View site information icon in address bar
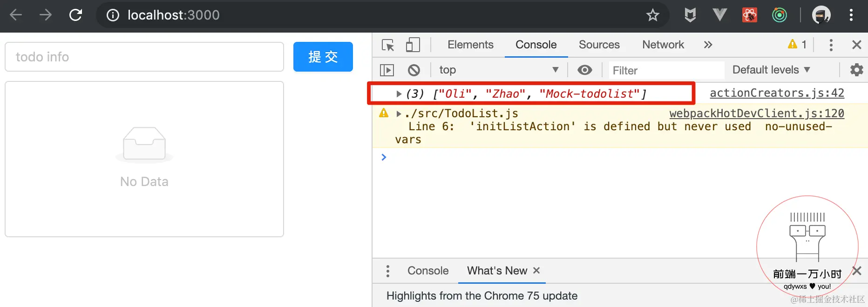 click(113, 15)
